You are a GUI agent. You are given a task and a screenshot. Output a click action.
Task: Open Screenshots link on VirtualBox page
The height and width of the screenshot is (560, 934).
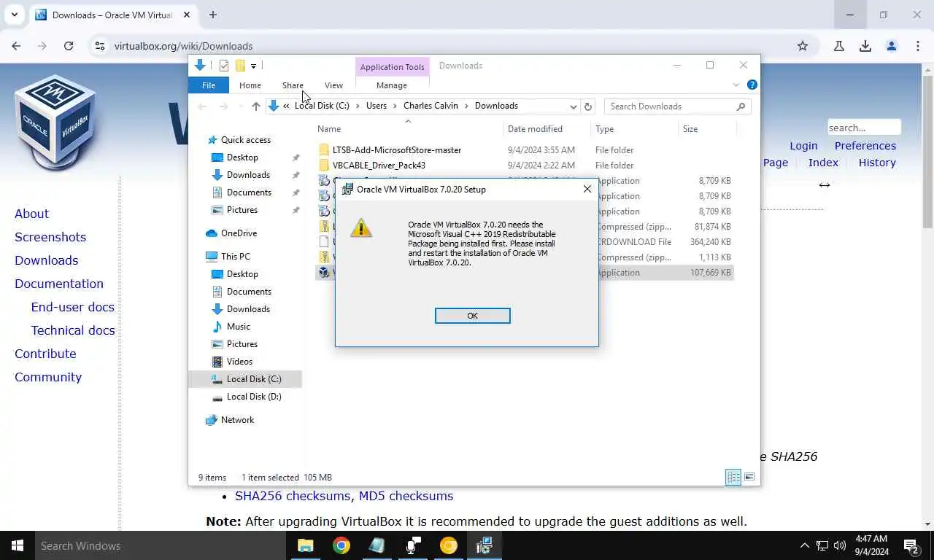(50, 237)
